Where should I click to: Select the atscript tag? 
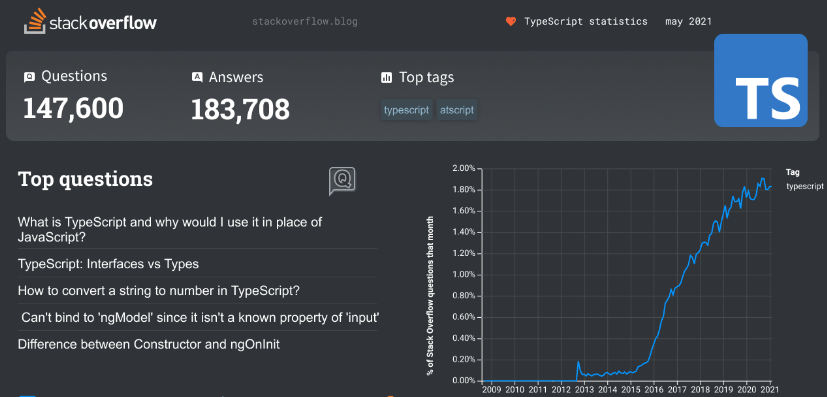(x=457, y=111)
